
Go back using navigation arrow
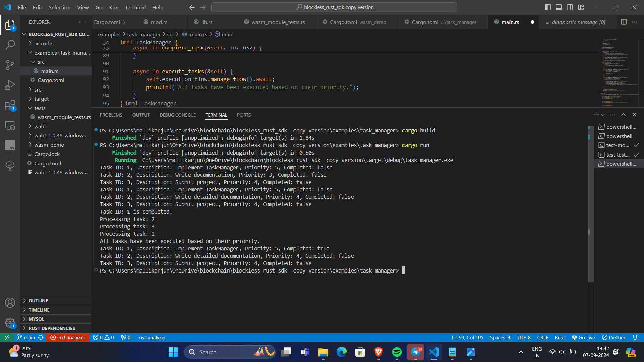pos(192,7)
